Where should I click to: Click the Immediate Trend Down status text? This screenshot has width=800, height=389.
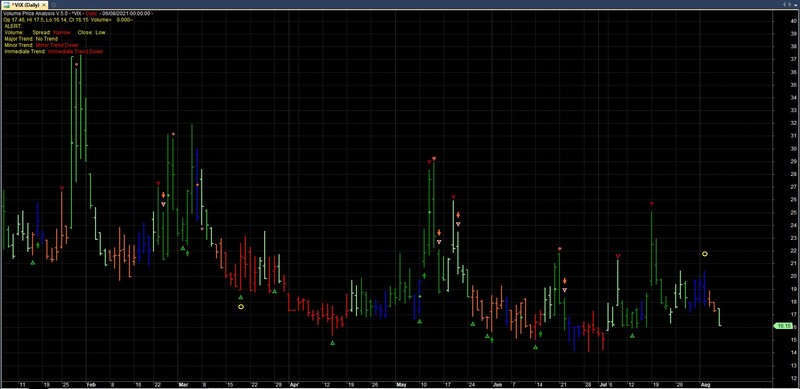pyautogui.click(x=76, y=52)
